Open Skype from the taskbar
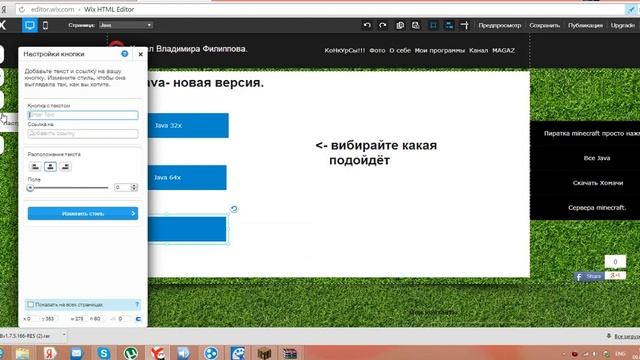The height and width of the screenshot is (360, 640). pyautogui.click(x=103, y=353)
